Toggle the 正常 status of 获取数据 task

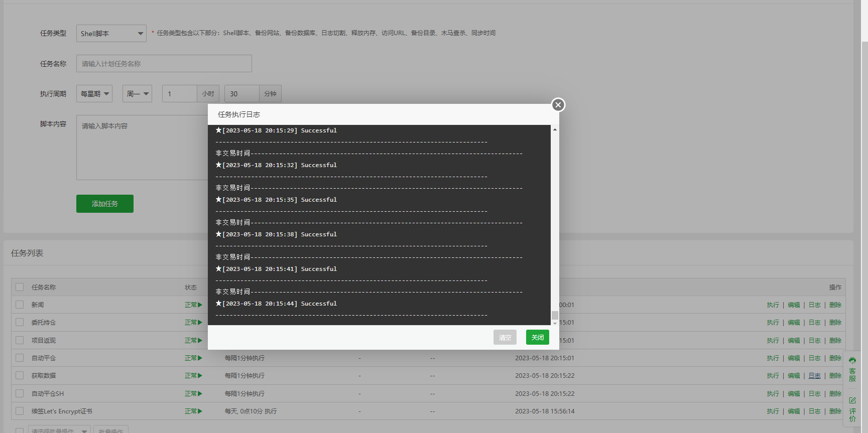[x=193, y=376]
